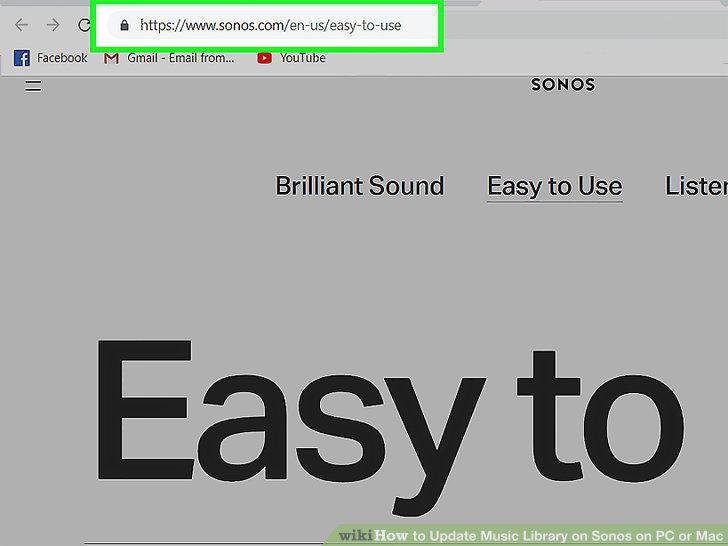Click the red Gmail M icon
The height and width of the screenshot is (546, 728).
click(x=111, y=58)
